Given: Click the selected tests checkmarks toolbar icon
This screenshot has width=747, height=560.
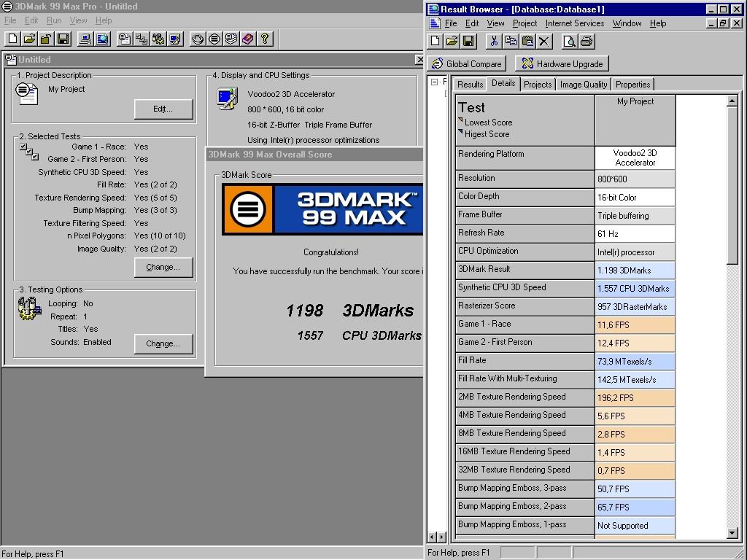Looking at the screenshot, I should pos(142,39).
